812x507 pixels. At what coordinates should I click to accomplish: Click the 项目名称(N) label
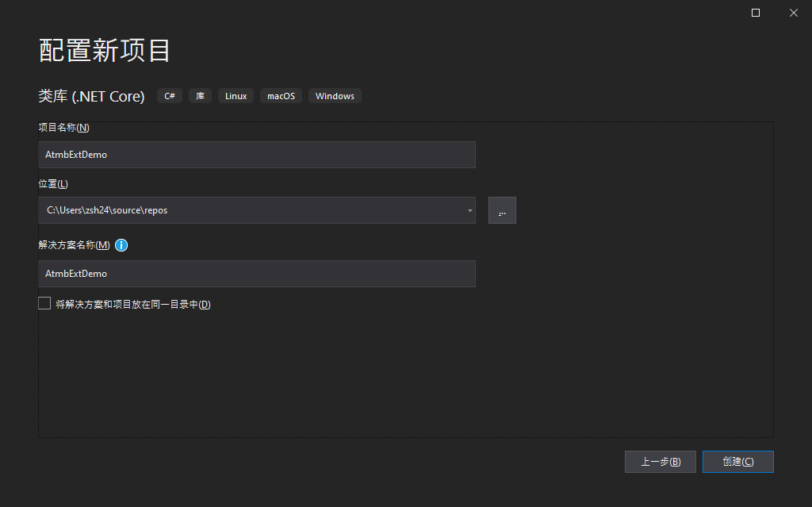(63, 128)
